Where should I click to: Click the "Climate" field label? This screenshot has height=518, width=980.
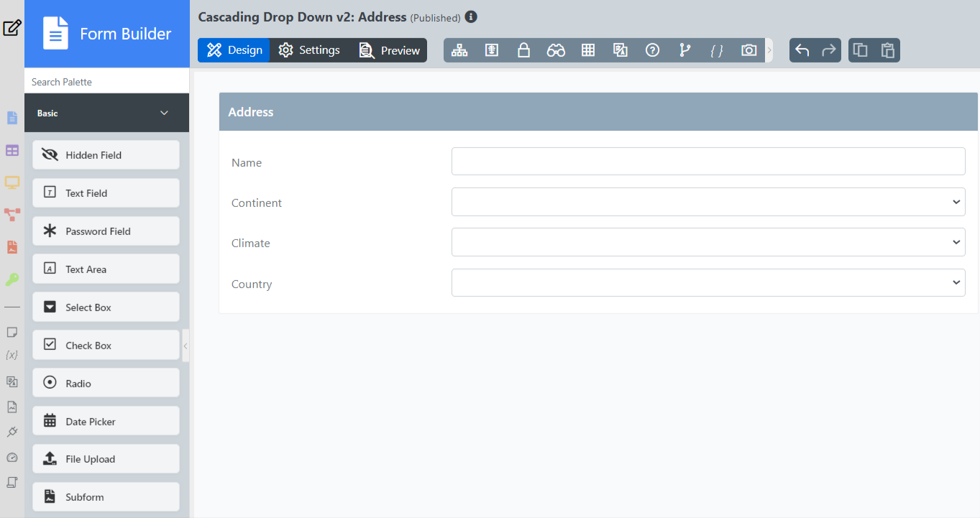[x=251, y=244]
